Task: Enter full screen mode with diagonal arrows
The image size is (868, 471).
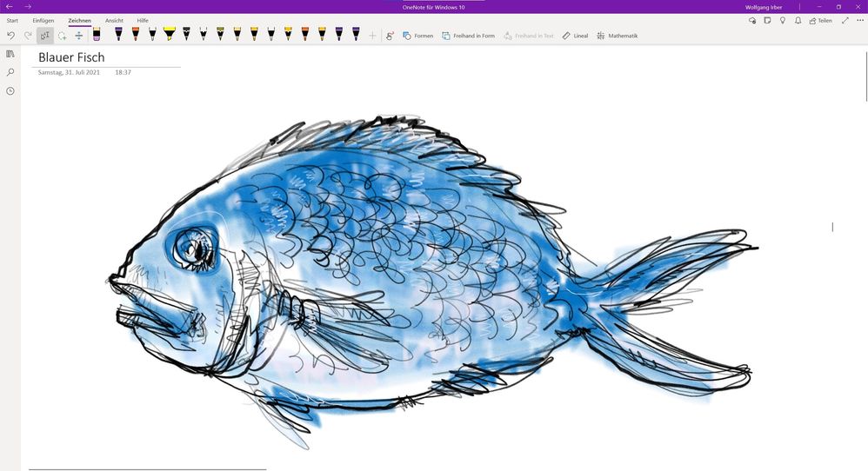Action: pyautogui.click(x=845, y=21)
